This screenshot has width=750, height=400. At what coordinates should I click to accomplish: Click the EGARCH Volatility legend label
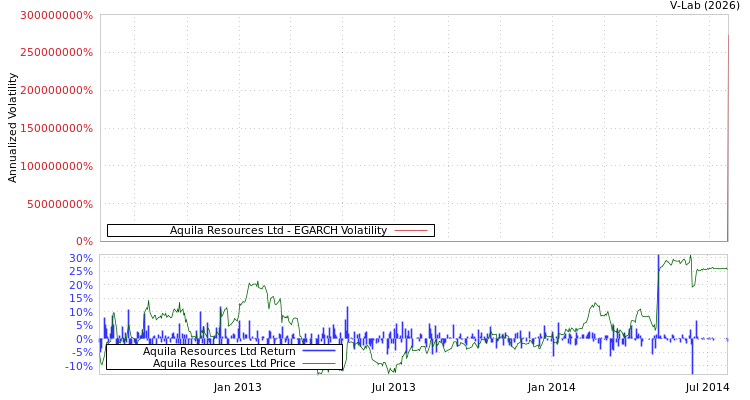click(278, 231)
